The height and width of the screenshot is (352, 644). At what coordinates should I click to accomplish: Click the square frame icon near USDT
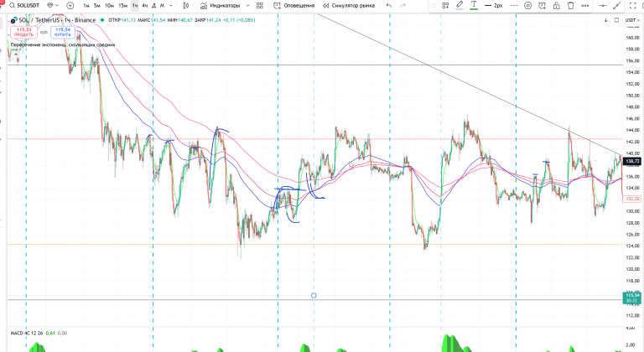coord(616,20)
